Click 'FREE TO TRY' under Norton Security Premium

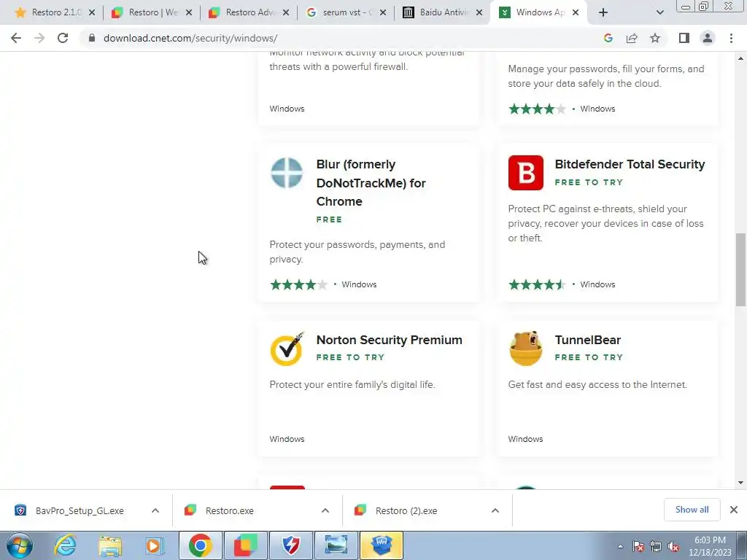tap(350, 357)
